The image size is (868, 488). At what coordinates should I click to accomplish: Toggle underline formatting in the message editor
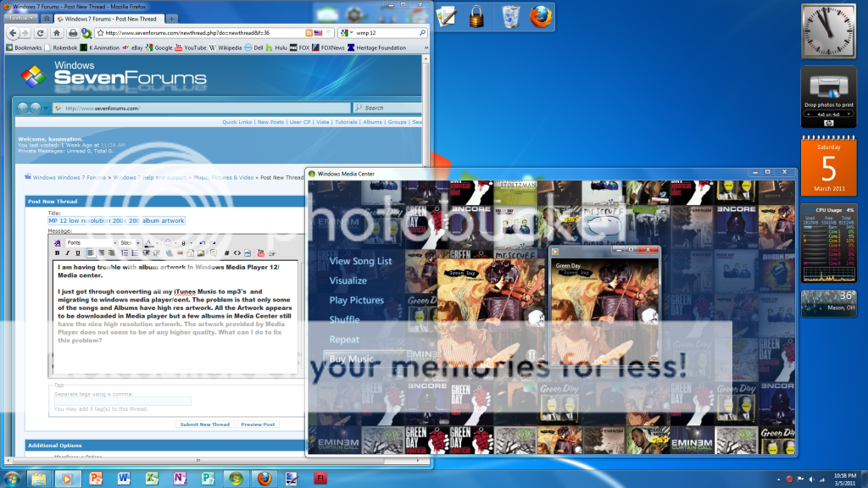pyautogui.click(x=76, y=252)
